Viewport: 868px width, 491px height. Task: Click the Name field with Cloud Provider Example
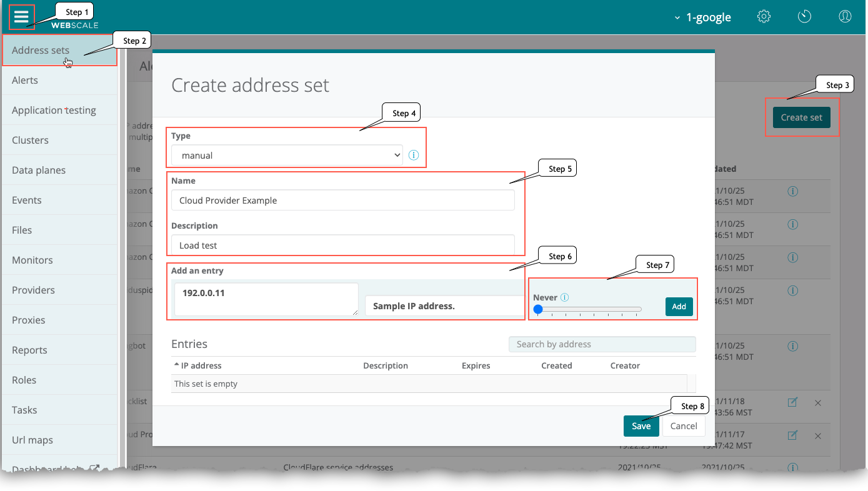[x=342, y=201]
